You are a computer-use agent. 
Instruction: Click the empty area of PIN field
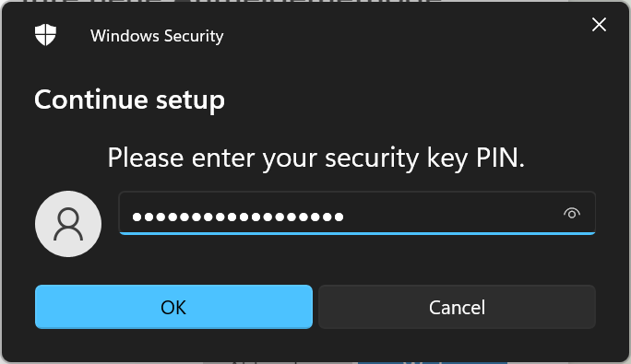pos(451,214)
